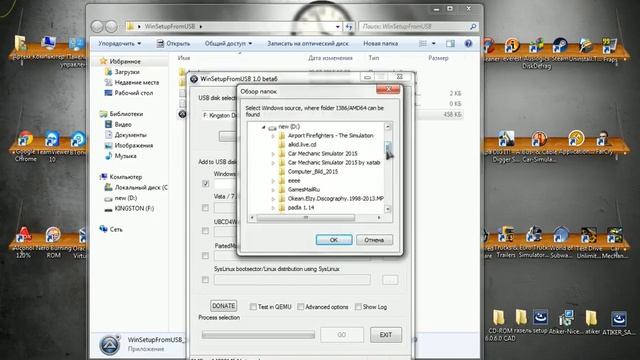The width and height of the screenshot is (640, 360).
Task: Select the Digger Simulator desktop shortcut
Action: [506, 146]
